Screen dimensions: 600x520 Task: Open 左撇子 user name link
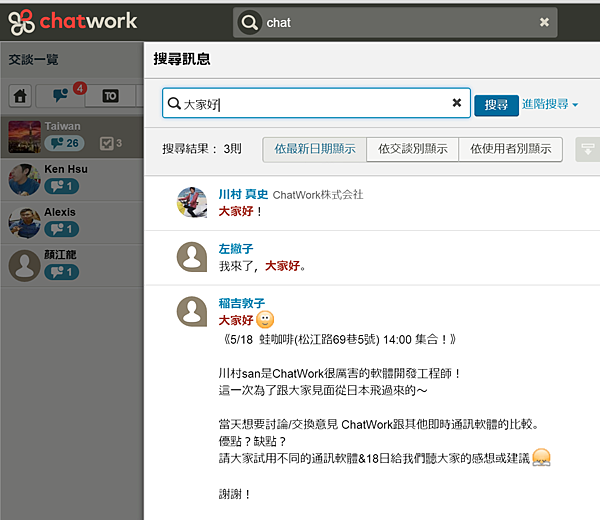236,249
